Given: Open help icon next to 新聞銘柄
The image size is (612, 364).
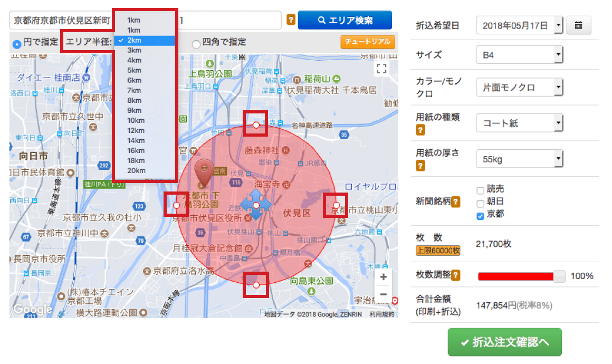Looking at the screenshot, I should click(455, 202).
